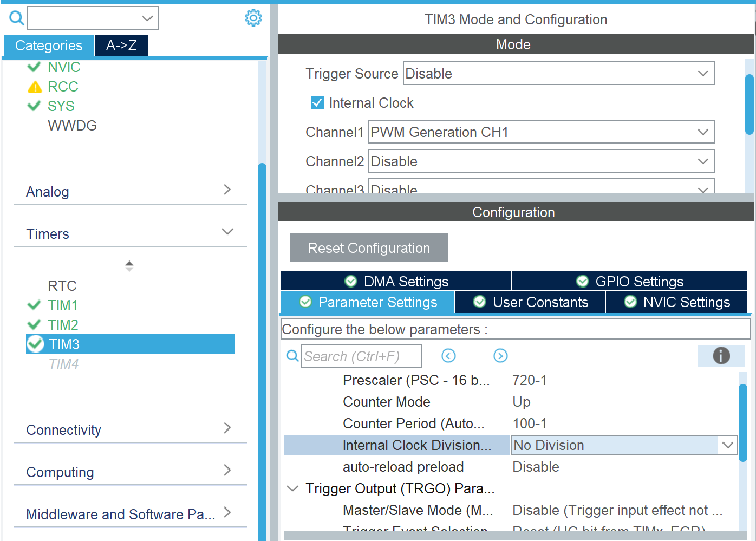The image size is (756, 541).
Task: Go to previous search result arrow
Action: [x=448, y=356]
